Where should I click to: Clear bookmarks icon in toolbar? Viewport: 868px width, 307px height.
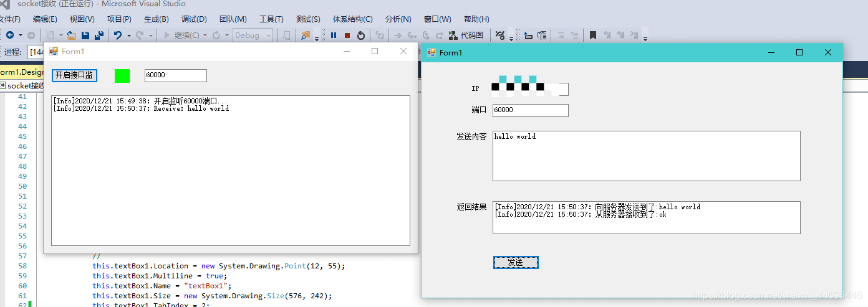click(634, 35)
